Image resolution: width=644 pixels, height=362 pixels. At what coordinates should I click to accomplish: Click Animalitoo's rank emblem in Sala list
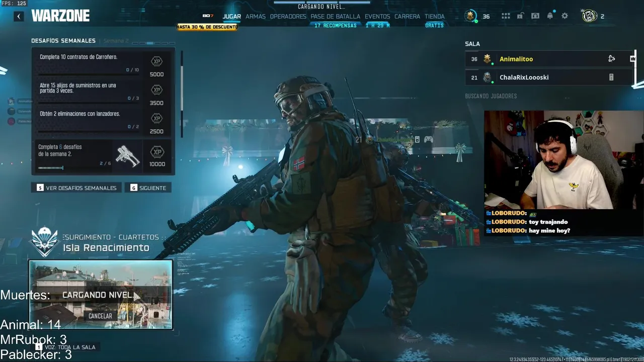[x=487, y=59]
